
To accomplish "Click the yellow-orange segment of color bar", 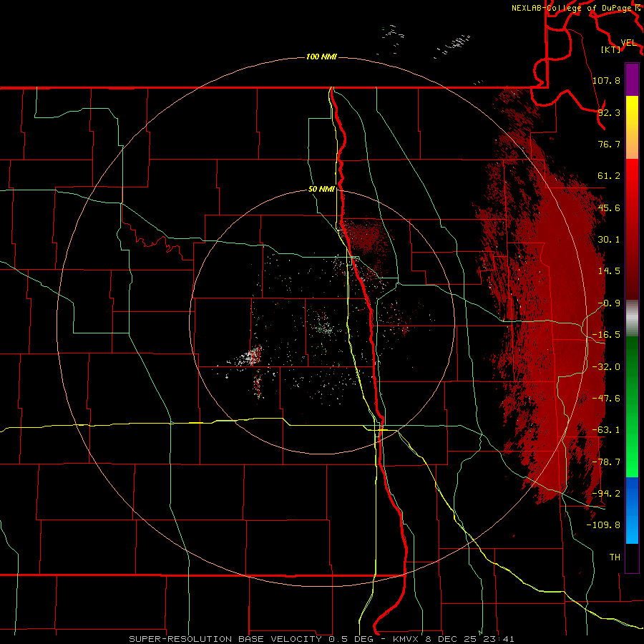I will (632, 127).
